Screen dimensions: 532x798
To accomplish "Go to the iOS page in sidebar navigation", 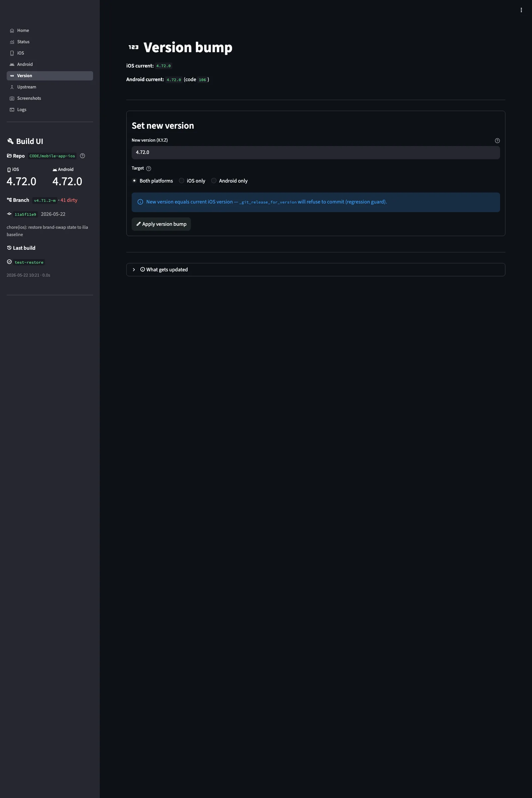I will pos(50,53).
